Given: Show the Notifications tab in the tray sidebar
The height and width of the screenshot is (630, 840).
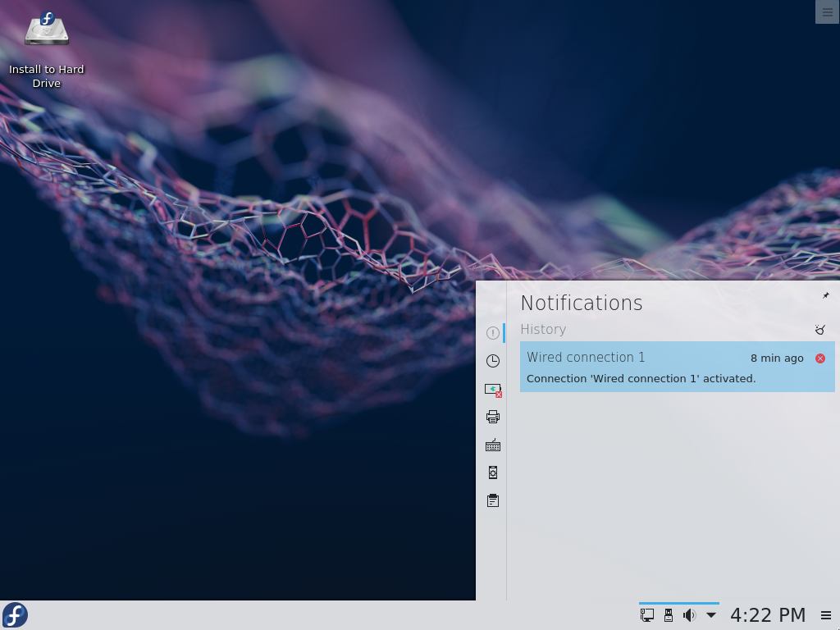Looking at the screenshot, I should pyautogui.click(x=493, y=333).
